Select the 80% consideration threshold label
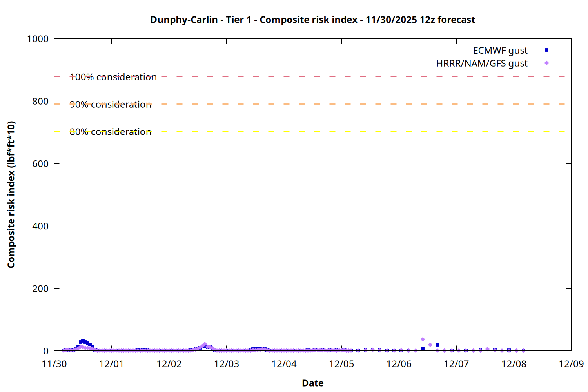Screen dimensions: 588x392 pyautogui.click(x=111, y=132)
